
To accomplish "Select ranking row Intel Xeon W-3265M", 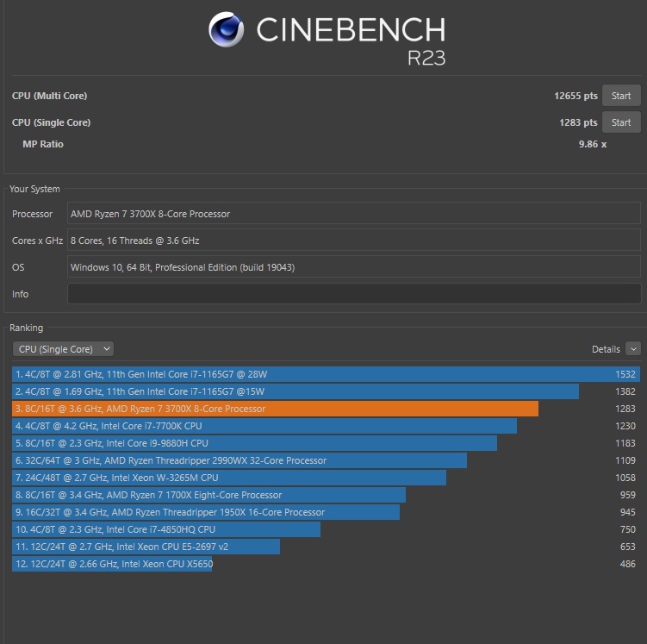I will tap(326, 478).
